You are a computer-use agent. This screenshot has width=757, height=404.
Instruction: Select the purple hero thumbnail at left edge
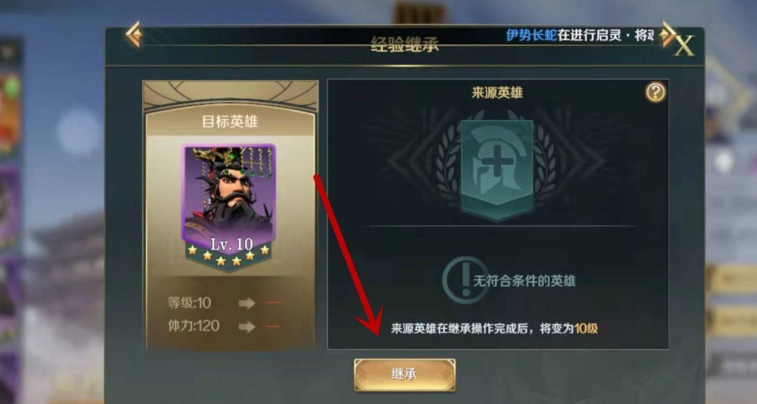(10, 208)
